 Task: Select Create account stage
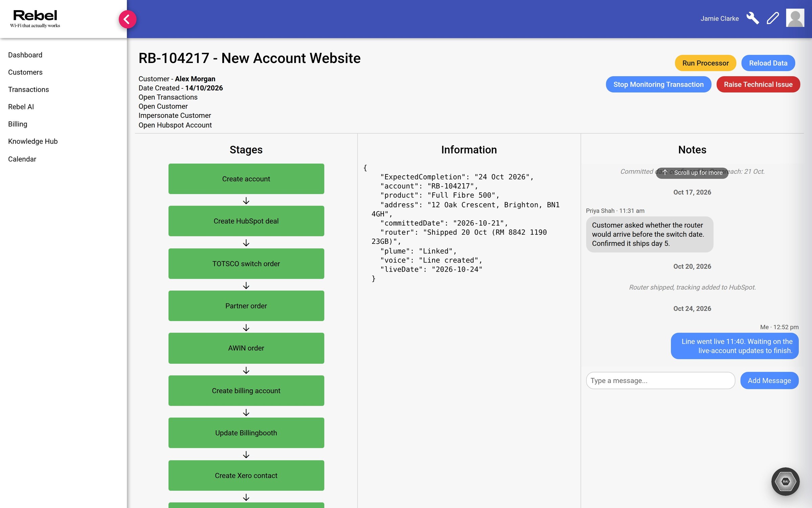point(246,179)
